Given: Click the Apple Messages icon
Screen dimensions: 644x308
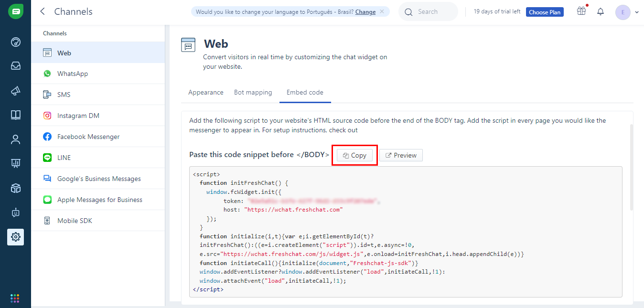Looking at the screenshot, I should pyautogui.click(x=47, y=200).
